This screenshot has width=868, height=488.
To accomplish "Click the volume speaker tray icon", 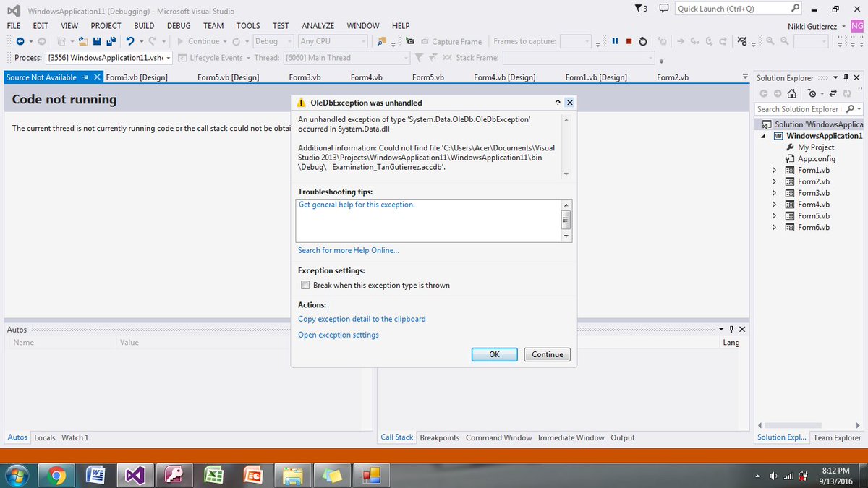I will 773,476.
